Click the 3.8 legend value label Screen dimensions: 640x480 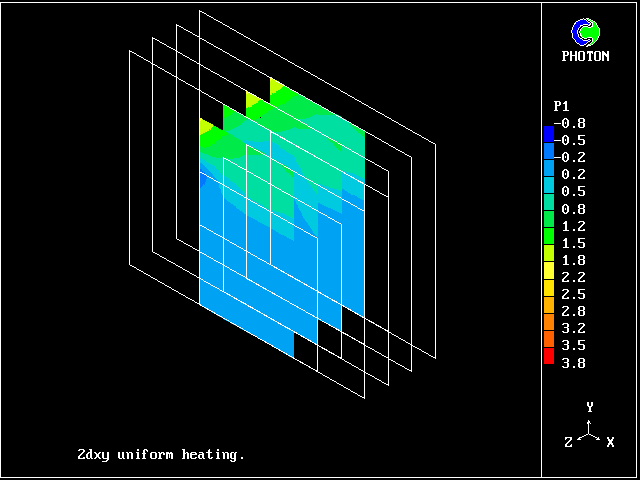click(x=574, y=362)
